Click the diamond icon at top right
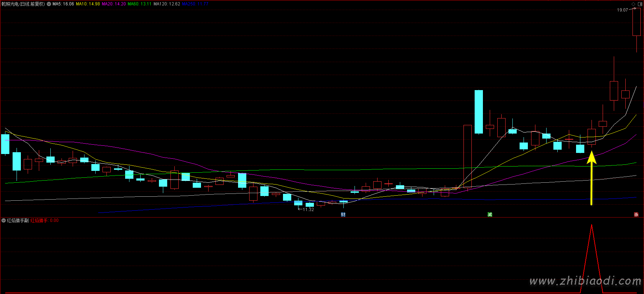Viewport: 644px width, 294px height. (x=634, y=4)
